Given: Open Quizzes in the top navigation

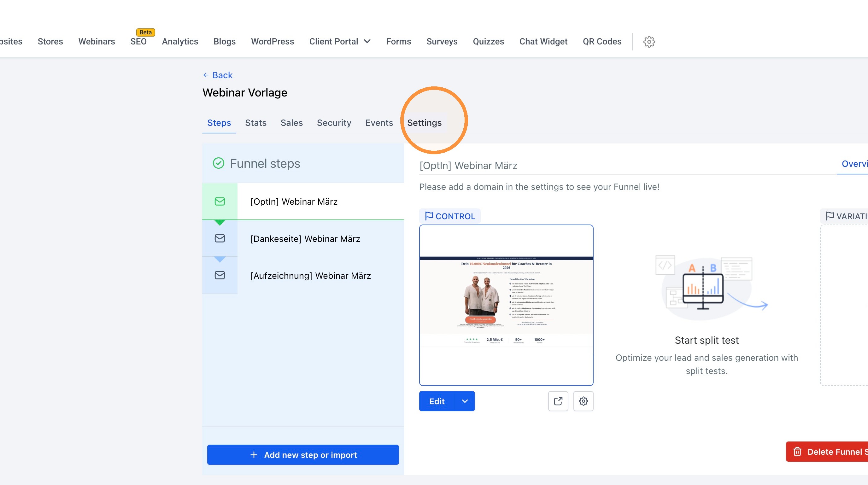Looking at the screenshot, I should coord(488,41).
